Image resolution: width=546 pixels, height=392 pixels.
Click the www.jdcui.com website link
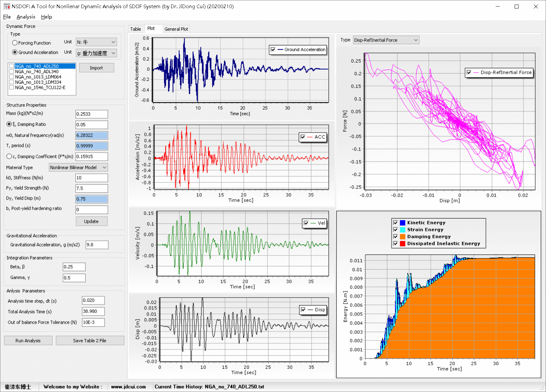point(128,387)
